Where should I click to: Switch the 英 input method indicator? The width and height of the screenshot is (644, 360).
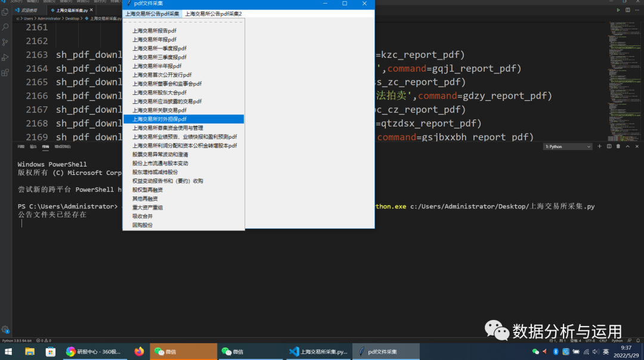pos(606,352)
